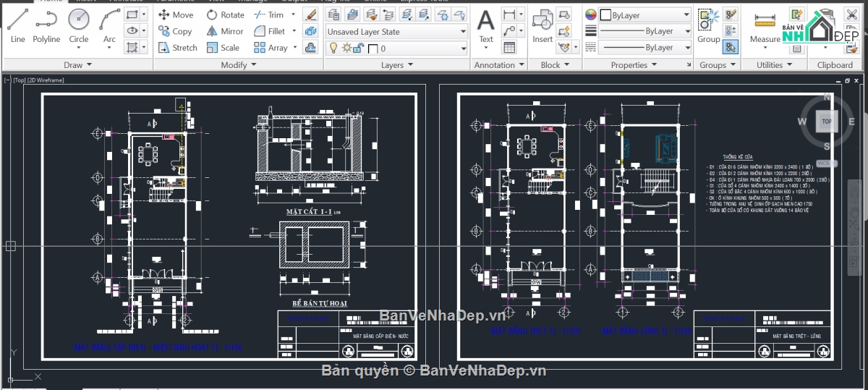Activate the Copy command
Screen dimensions: 868x390
point(175,31)
